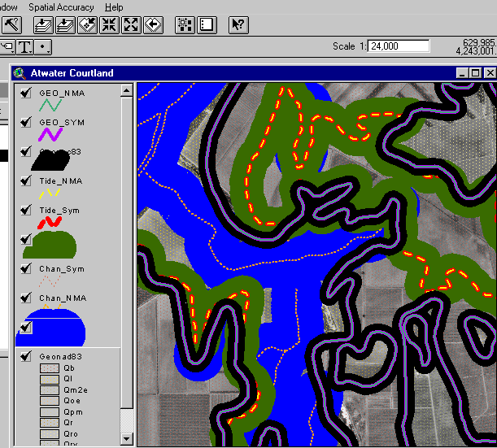Open the Spatial Accuracy menu
This screenshot has height=448, width=497.
(x=63, y=7)
